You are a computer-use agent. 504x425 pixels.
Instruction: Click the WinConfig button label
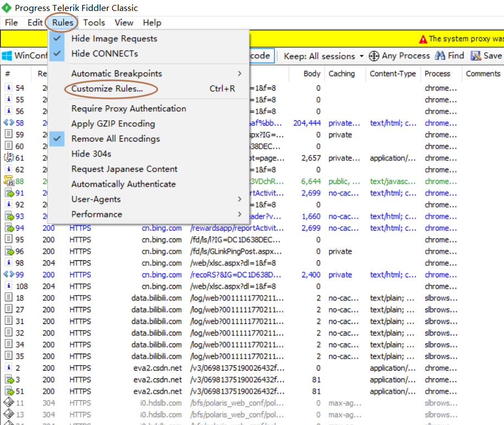point(31,55)
